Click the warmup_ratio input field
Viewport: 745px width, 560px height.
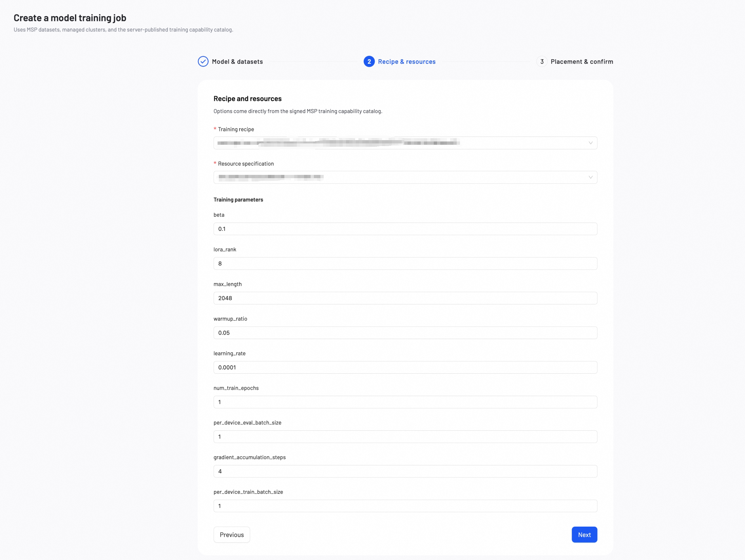point(405,333)
